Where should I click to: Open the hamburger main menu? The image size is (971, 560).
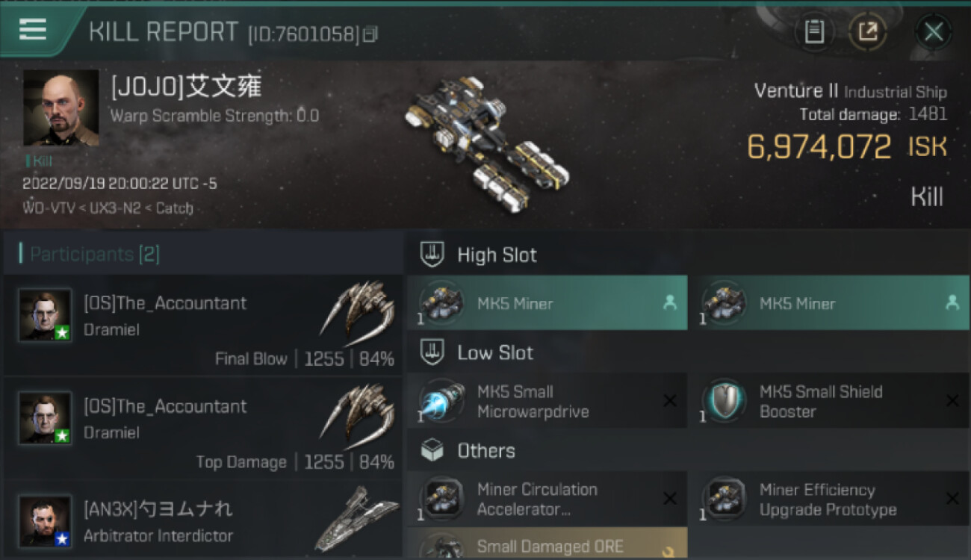click(x=33, y=30)
